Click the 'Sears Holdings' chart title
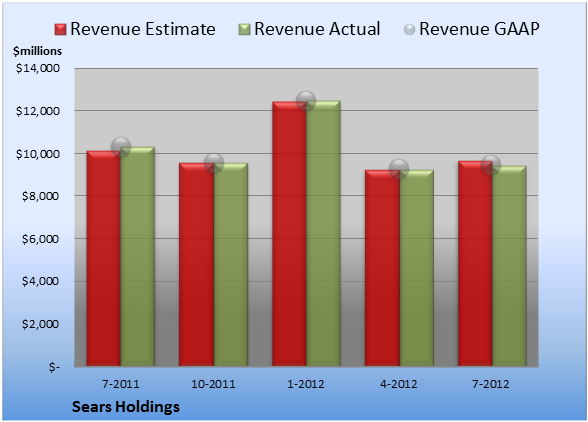This screenshot has height=422, width=588. coord(126,407)
